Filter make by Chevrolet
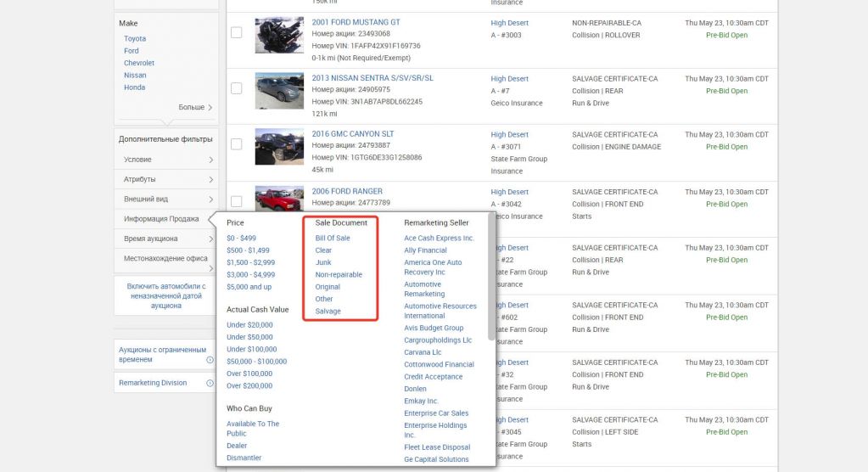Viewport: 868px width, 472px height. click(139, 63)
